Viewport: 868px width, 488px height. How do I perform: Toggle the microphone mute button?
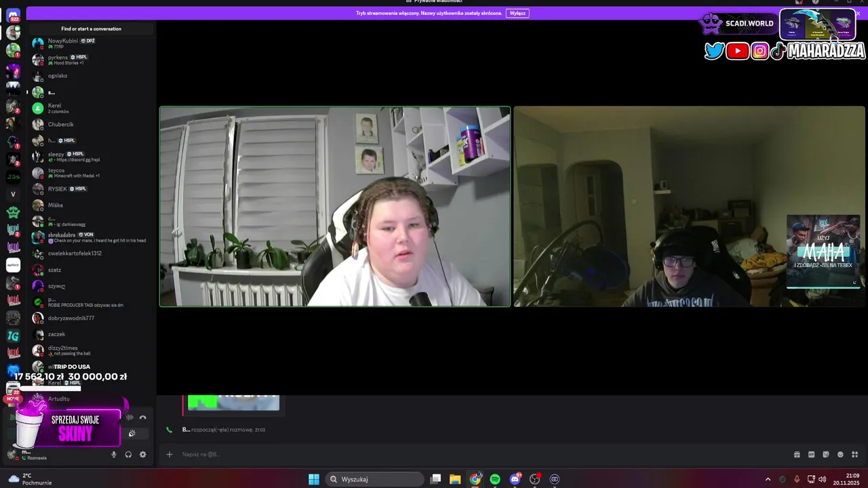114,455
